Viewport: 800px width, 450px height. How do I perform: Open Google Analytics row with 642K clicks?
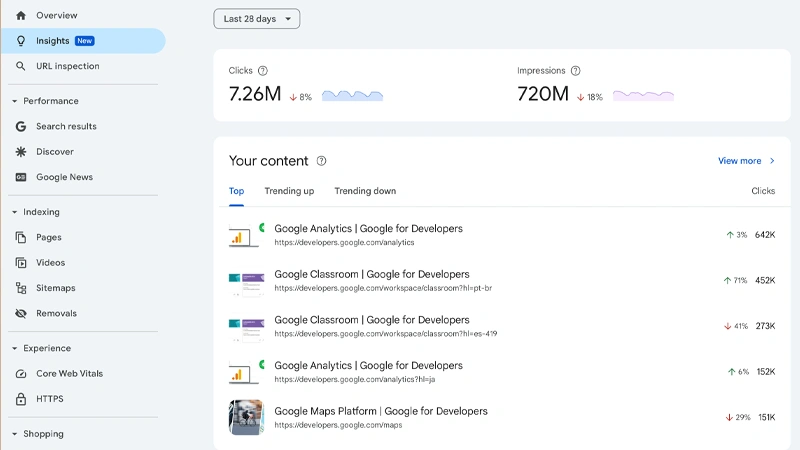502,235
